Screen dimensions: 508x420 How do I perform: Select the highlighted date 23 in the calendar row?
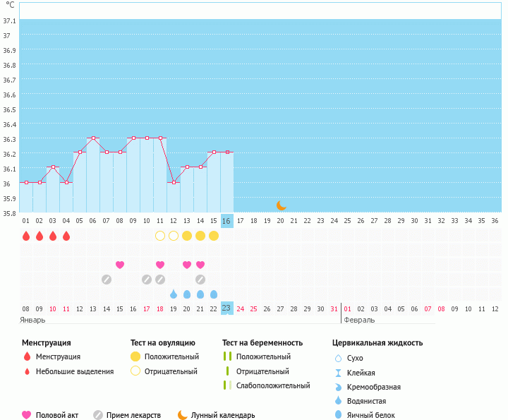(226, 308)
